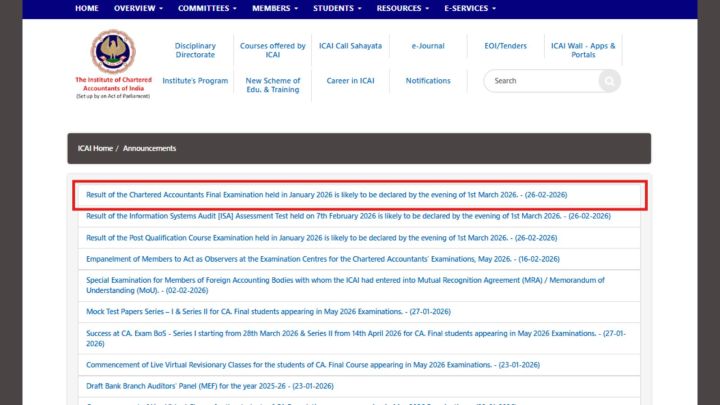The image size is (720, 405).
Task: Expand the COMMITTEES dropdown menu
Action: click(207, 8)
